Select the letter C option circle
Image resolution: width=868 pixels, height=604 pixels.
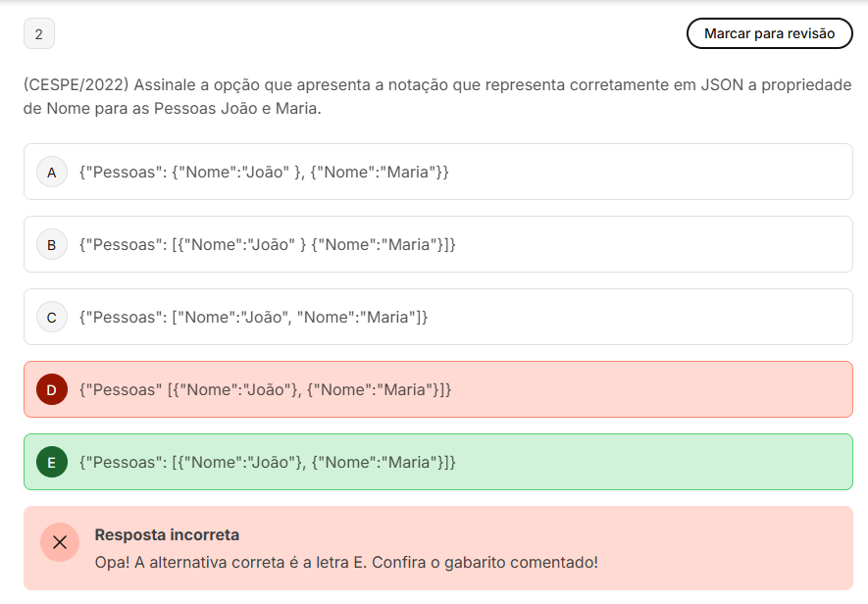click(x=52, y=318)
